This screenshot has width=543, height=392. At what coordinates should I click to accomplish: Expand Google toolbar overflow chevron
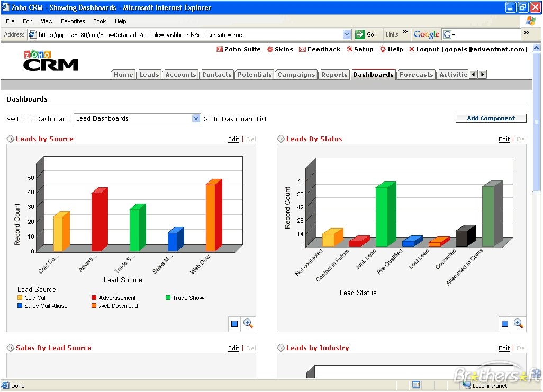(527, 33)
